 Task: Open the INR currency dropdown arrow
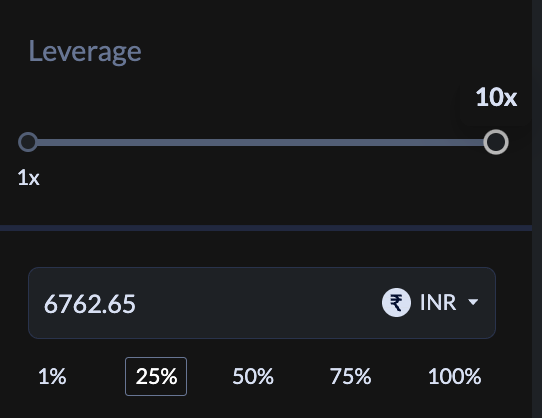pyautogui.click(x=473, y=302)
